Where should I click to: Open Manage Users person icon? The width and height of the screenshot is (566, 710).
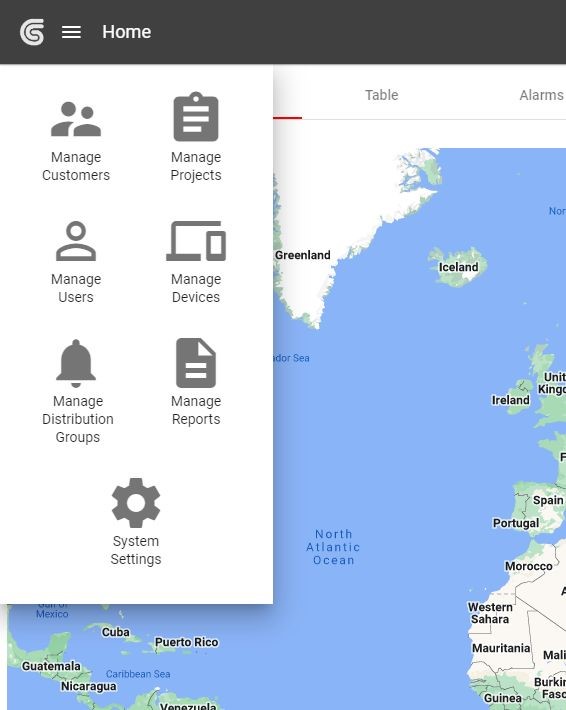(76, 241)
